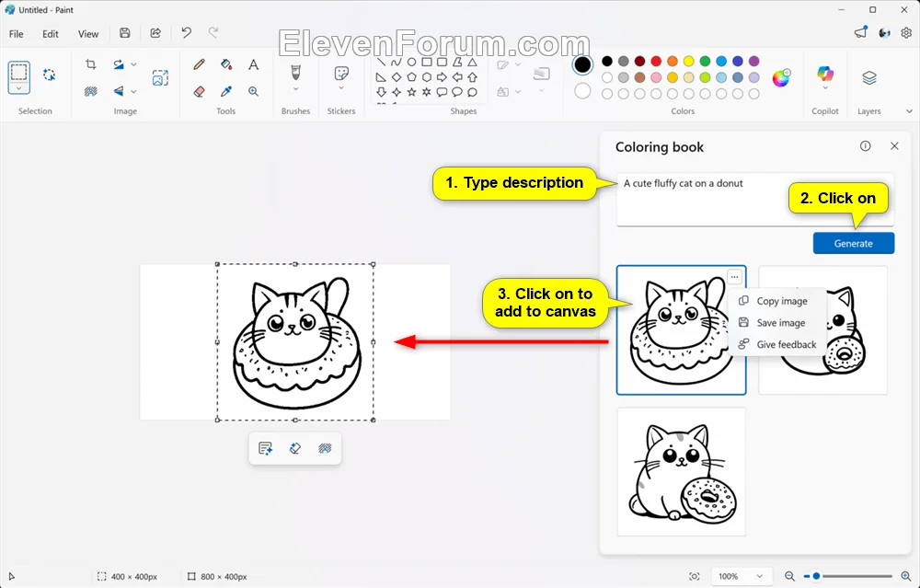Click the Rotate image icon
This screenshot has height=588, width=920.
click(119, 64)
